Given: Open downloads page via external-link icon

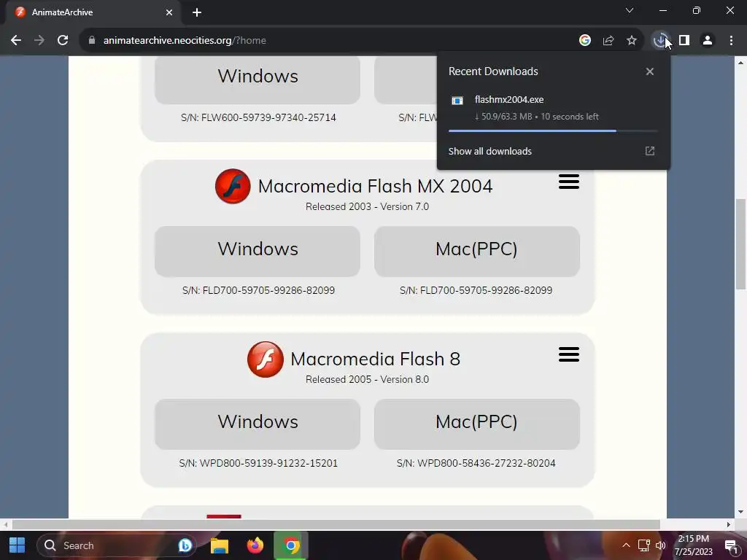Looking at the screenshot, I should [x=650, y=152].
